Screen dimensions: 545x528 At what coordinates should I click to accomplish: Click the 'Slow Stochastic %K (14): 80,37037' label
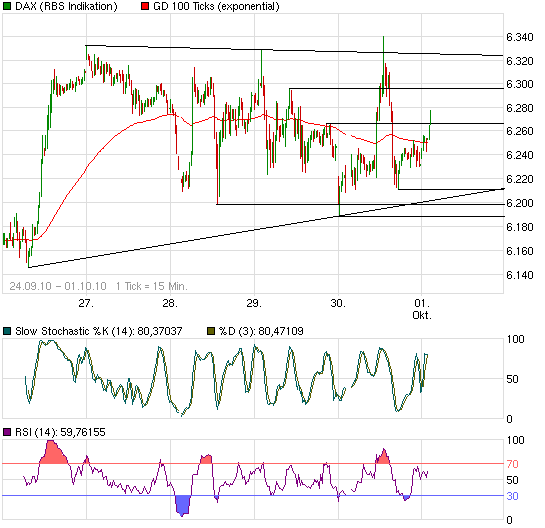tap(99, 331)
